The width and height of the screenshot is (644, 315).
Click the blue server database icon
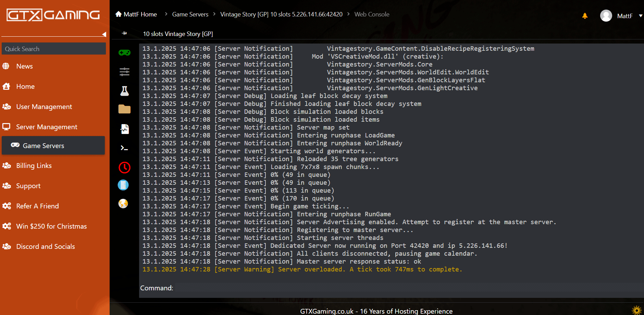coord(123,185)
